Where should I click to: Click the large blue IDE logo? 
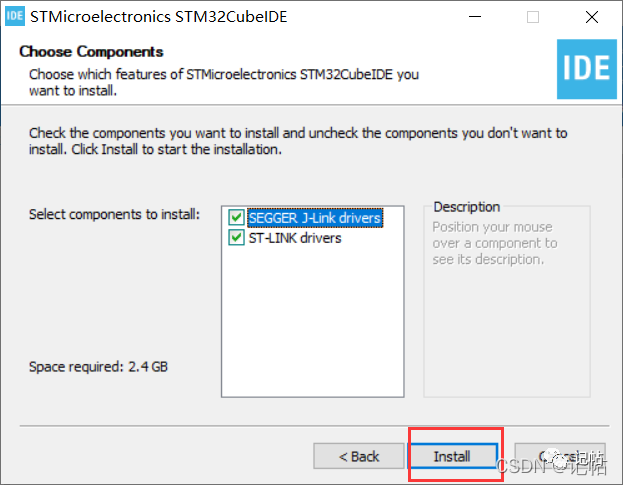coord(586,69)
